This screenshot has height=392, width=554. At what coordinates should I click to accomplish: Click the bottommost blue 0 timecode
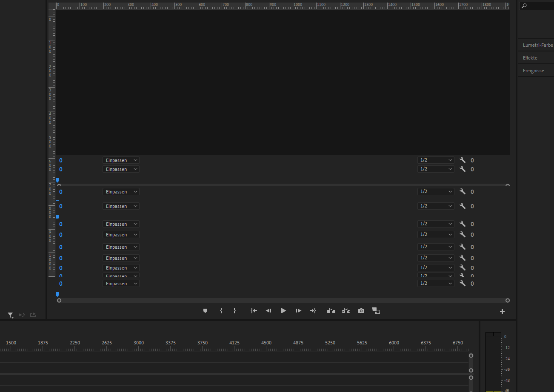pyautogui.click(x=60, y=284)
